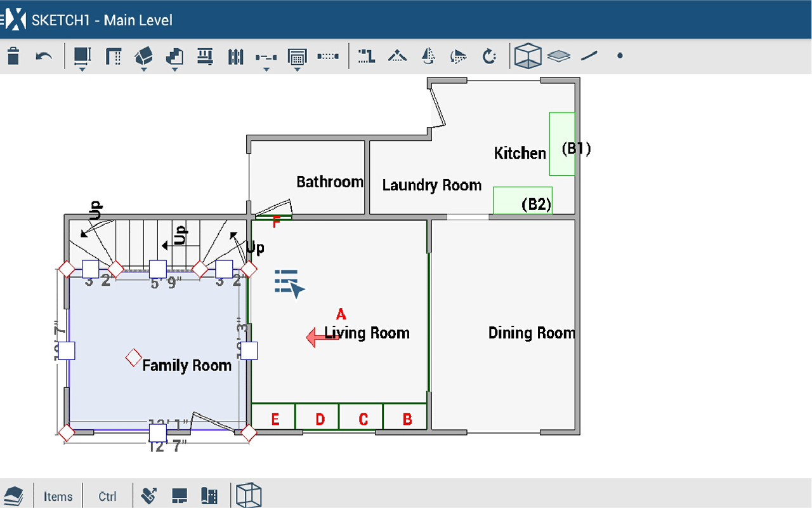Flip the selection horizontally with mirror icon
This screenshot has height=508, width=812.
point(428,56)
